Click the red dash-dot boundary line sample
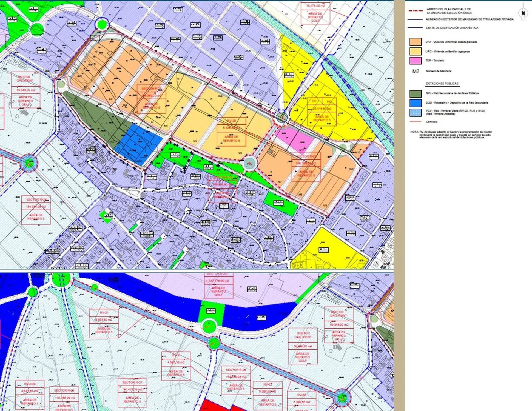Screen dimensions: 532x411 click(415, 11)
